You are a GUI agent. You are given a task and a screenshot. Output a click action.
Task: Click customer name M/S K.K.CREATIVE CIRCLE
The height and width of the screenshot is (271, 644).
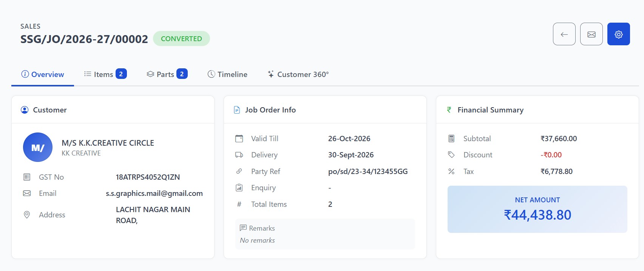tap(108, 143)
